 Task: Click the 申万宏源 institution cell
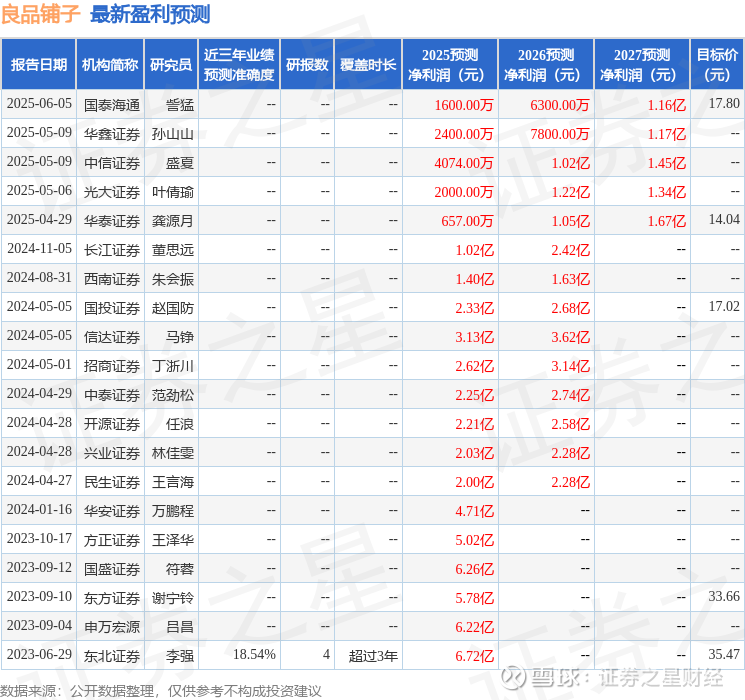(x=112, y=627)
